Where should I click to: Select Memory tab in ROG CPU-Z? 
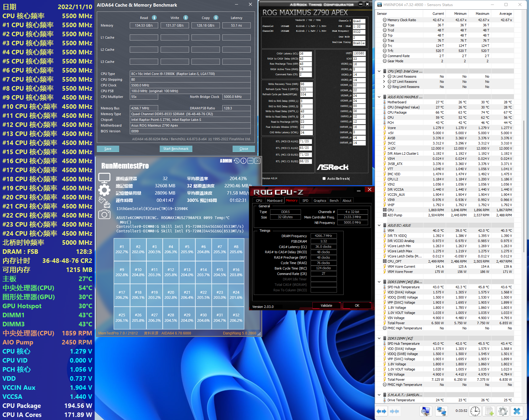pos(292,201)
